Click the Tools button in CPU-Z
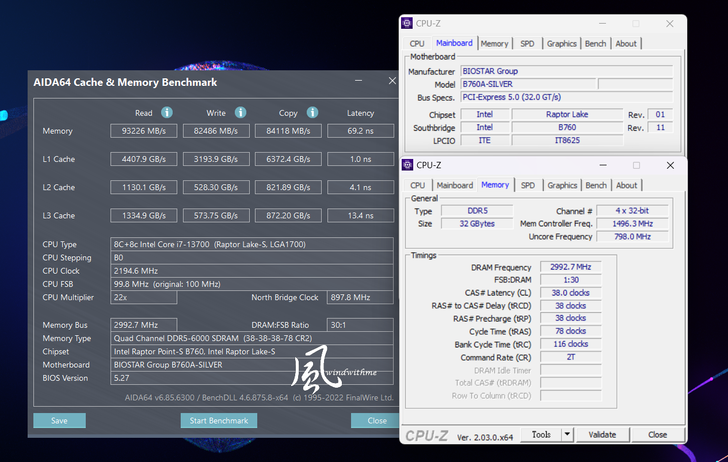 click(x=541, y=435)
